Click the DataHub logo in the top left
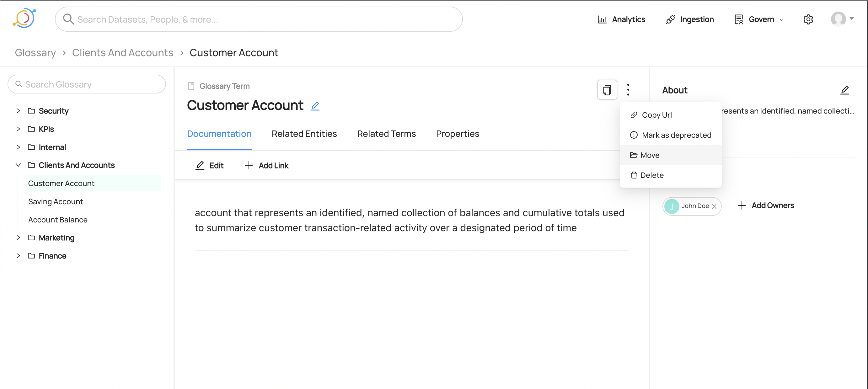Viewport: 868px width, 389px height. (24, 19)
